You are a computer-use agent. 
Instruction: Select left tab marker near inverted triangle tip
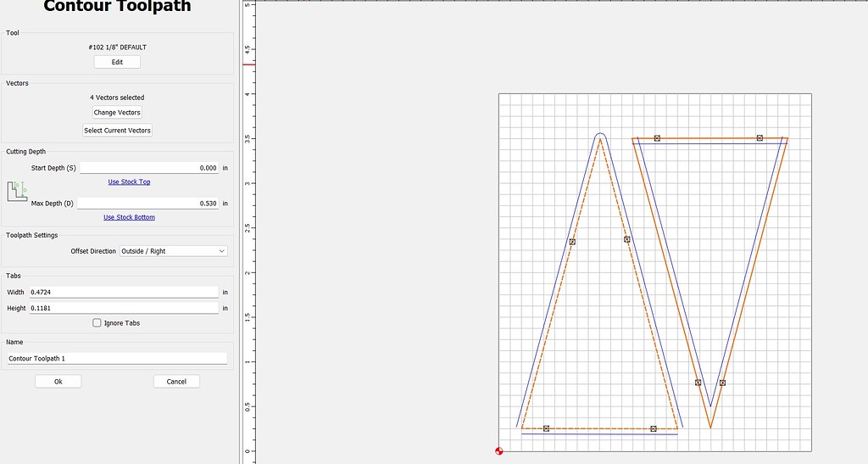(698, 383)
